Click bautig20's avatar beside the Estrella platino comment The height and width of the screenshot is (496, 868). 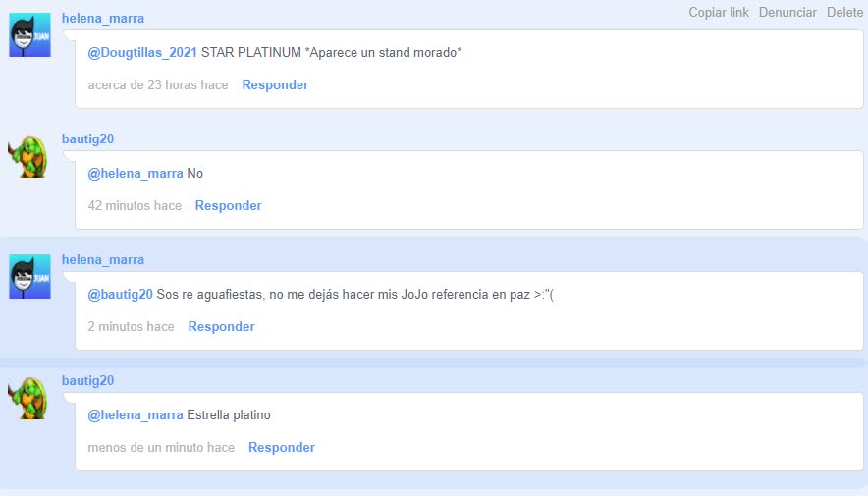[x=28, y=398]
